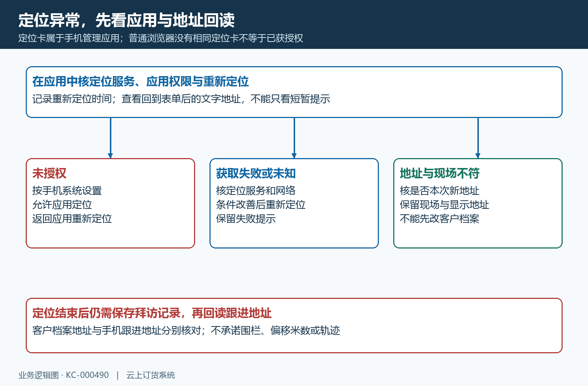The image size is (588, 386).
Task: Click line 记录重新定位时间；查看回到表单后的文字地址
Action: pos(181,99)
